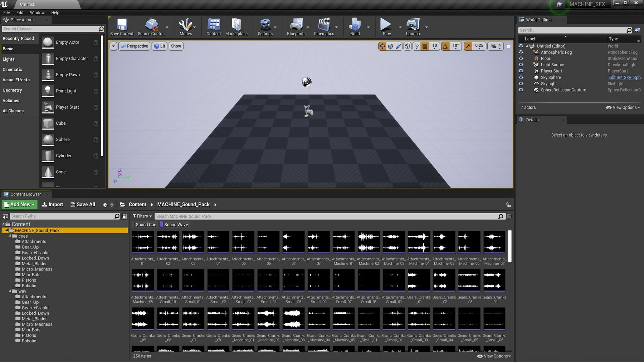Select the Metal_Blades folder under cues
This screenshot has height=362, width=644.
click(34, 264)
